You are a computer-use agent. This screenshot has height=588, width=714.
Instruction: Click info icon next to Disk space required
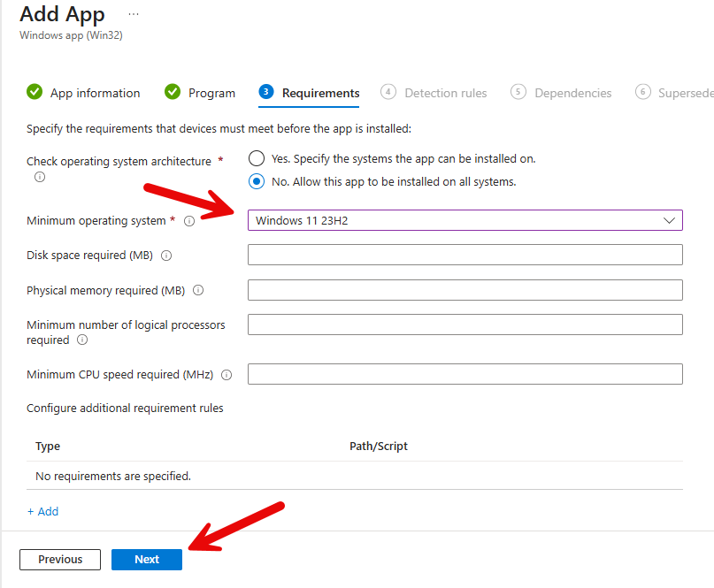pos(166,256)
